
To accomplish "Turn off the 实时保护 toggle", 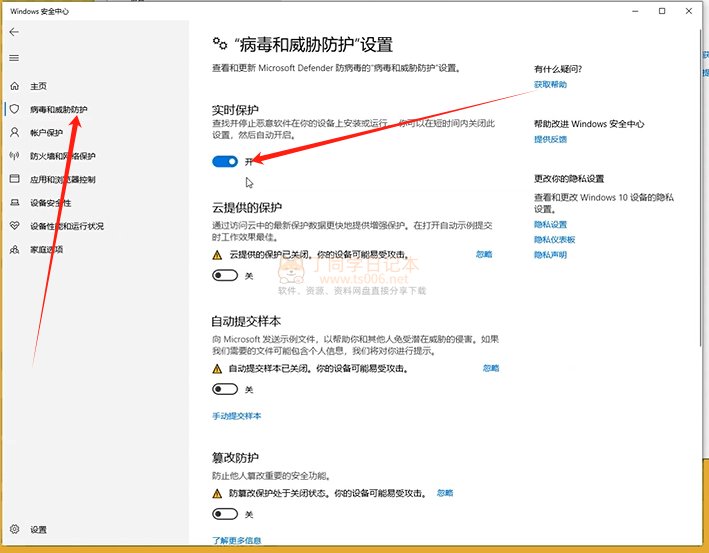I will tap(225, 161).
